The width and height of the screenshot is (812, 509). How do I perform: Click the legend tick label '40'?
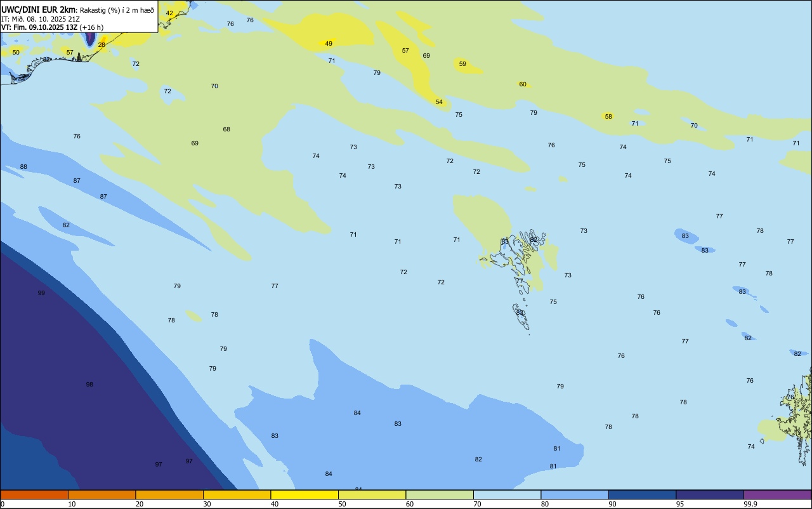275,504
